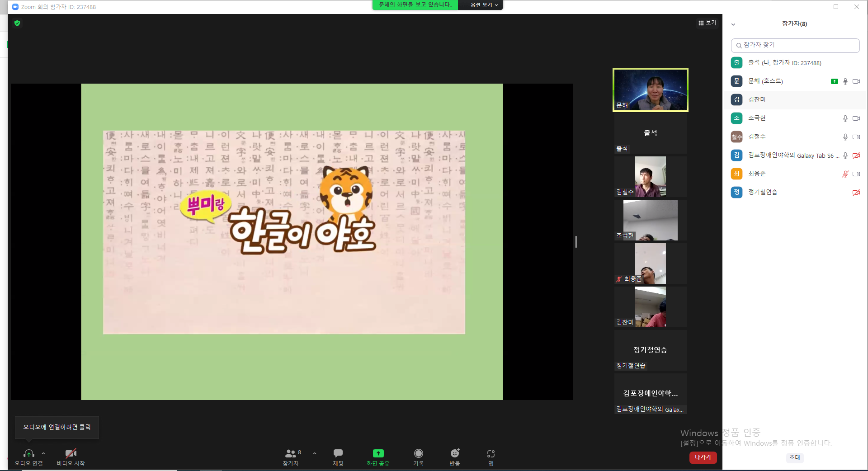Click 김찬미's video thumbnail
This screenshot has height=471, width=868.
tap(650, 307)
